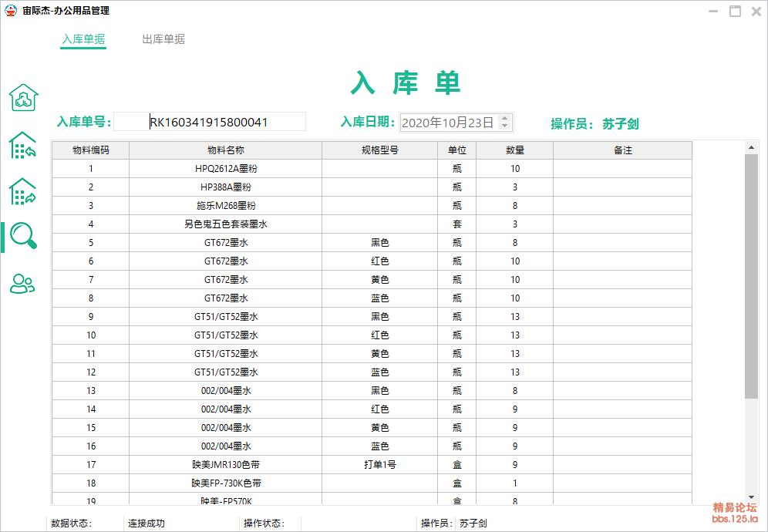The width and height of the screenshot is (768, 532).
Task: Select 黄色 spec cell in row 7
Action: point(379,280)
